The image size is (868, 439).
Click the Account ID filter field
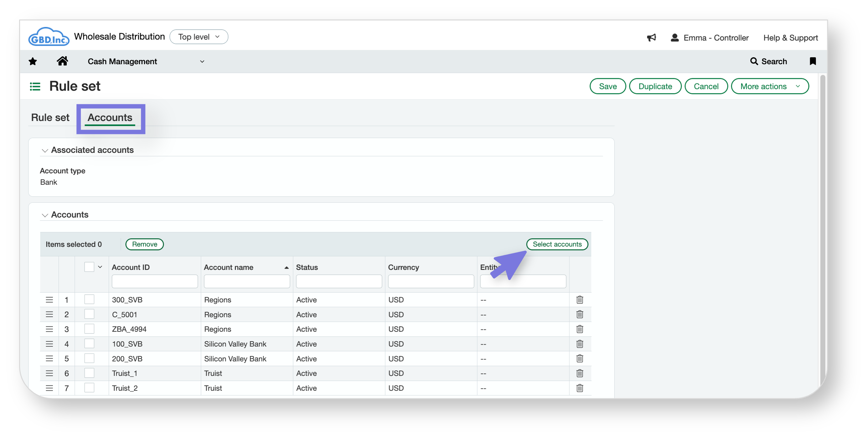(x=155, y=281)
